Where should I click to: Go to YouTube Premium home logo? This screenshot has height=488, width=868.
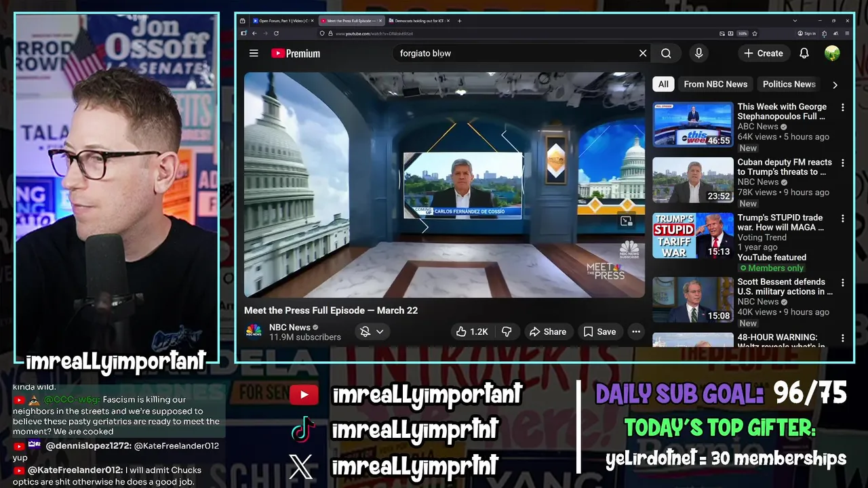tap(296, 54)
